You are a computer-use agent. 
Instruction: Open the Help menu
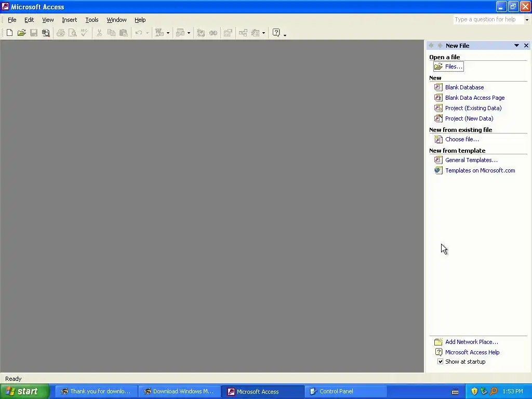tap(140, 20)
